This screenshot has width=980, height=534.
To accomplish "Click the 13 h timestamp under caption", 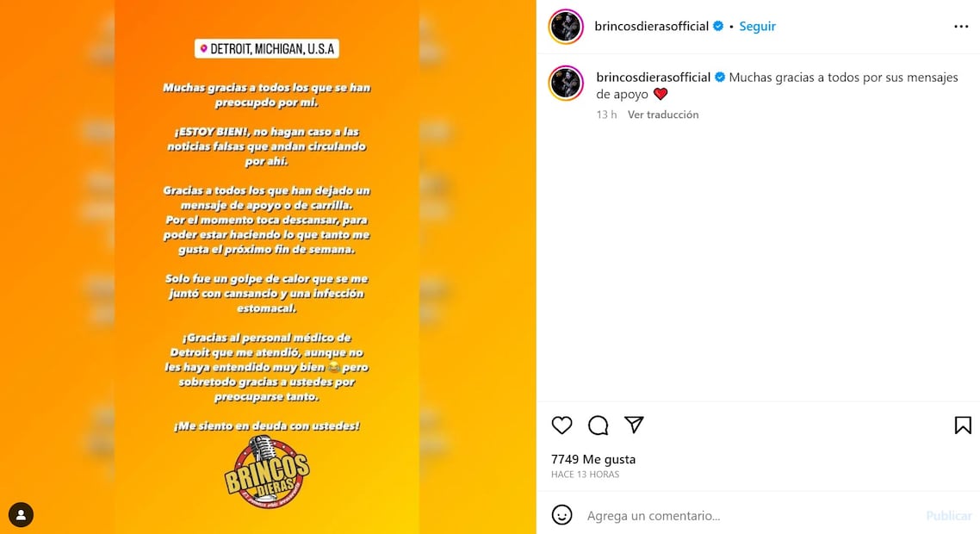I will [x=606, y=115].
